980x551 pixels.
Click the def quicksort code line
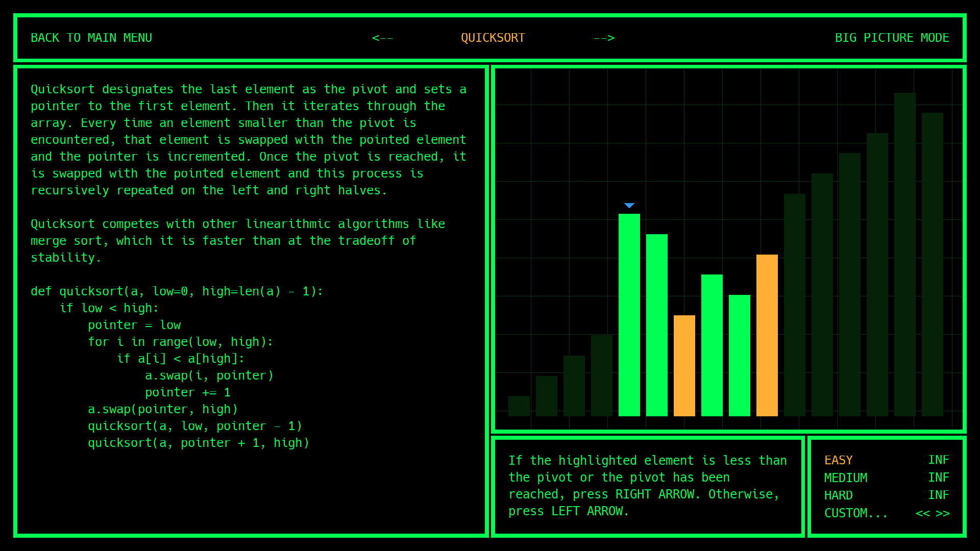[x=177, y=291]
